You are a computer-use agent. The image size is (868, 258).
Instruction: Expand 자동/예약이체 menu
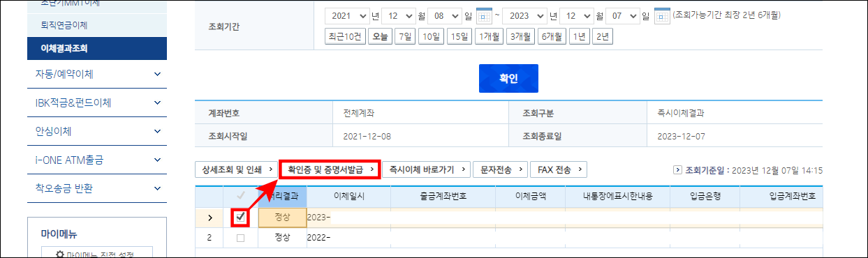click(98, 73)
